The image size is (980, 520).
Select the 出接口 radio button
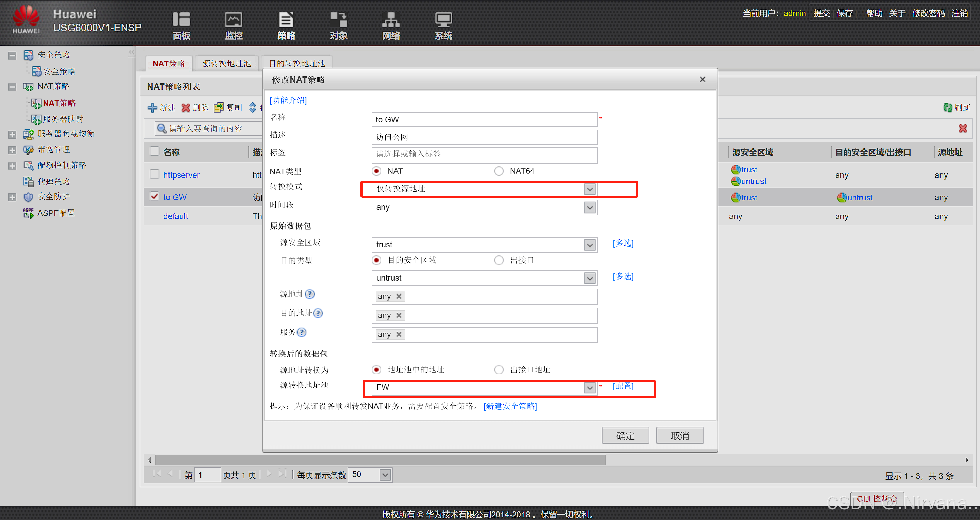(499, 260)
